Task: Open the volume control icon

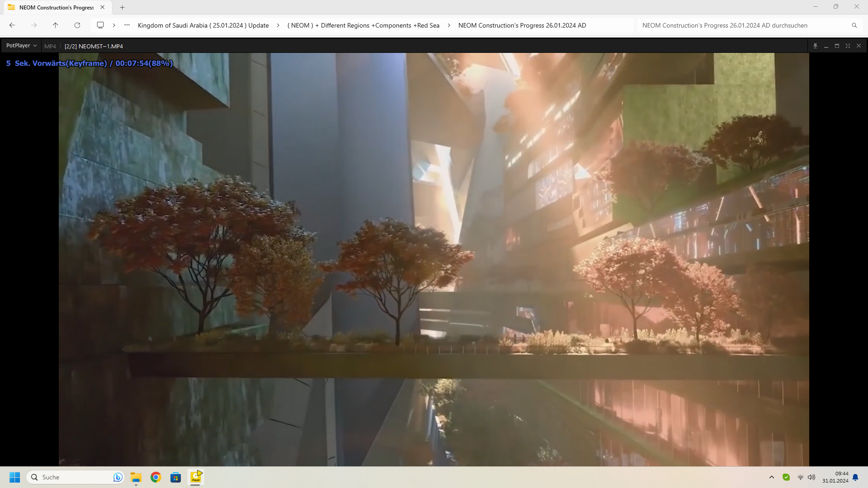Action: coord(811,477)
